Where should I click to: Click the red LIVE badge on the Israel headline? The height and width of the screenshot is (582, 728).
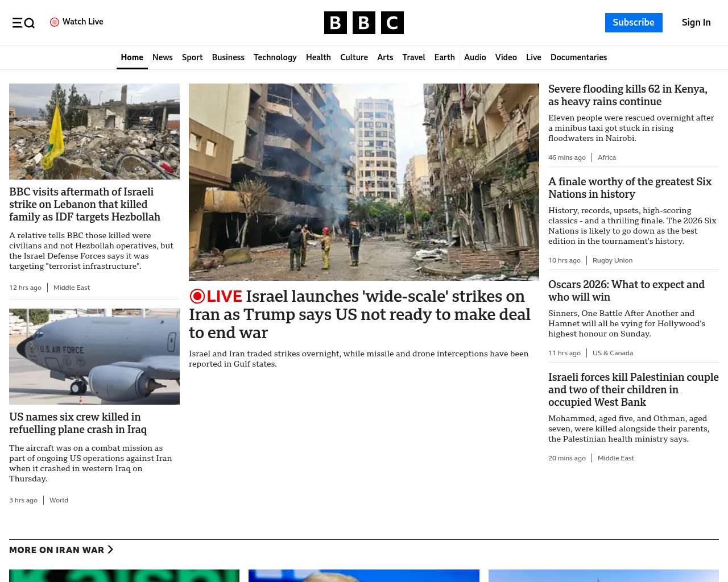[216, 296]
